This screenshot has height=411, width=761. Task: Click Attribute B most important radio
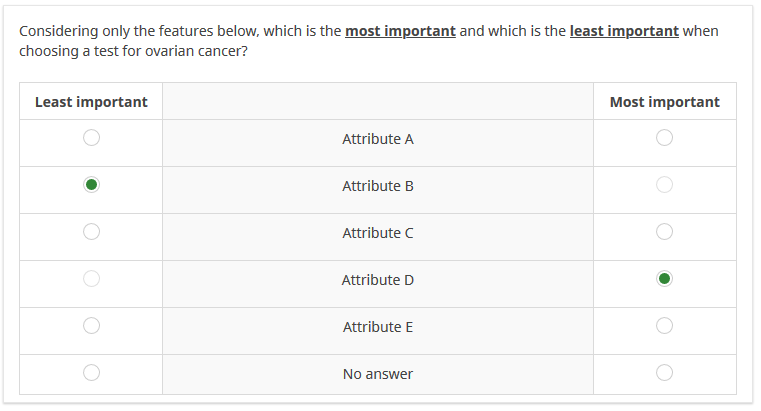pos(664,185)
